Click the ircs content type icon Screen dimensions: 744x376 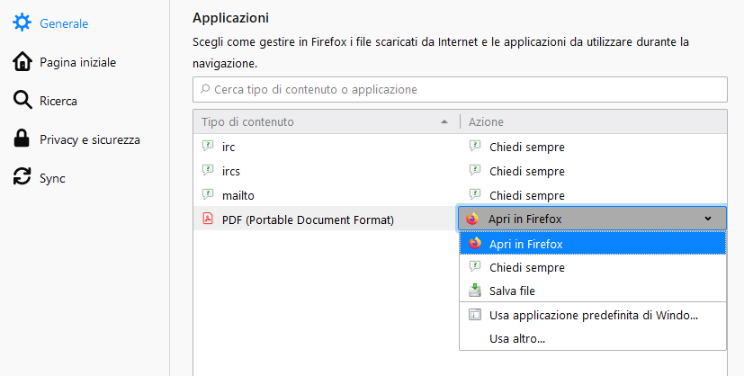(x=207, y=170)
